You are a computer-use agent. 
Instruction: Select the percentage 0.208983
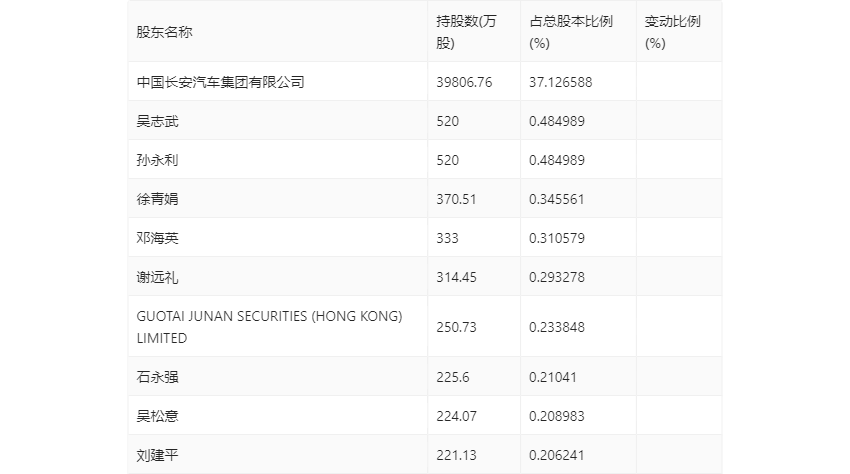coord(557,416)
